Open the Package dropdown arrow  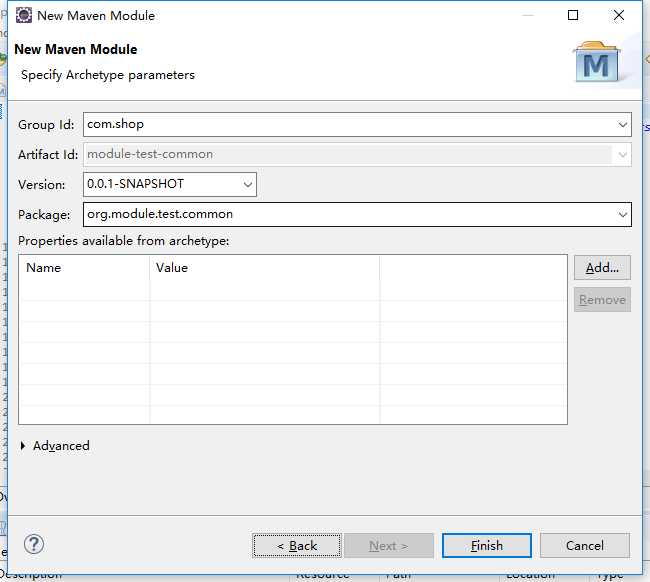pos(622,214)
